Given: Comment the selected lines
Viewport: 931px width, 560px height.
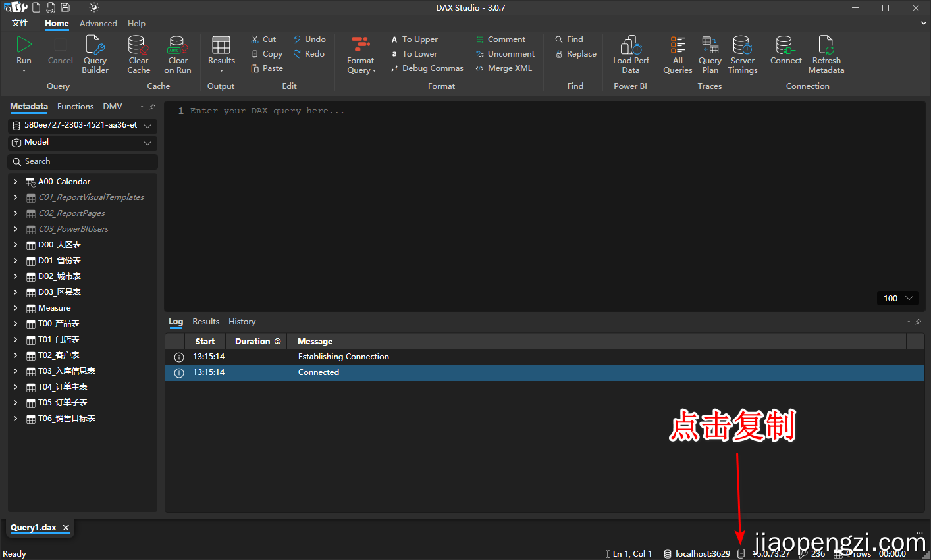Looking at the screenshot, I should [500, 39].
